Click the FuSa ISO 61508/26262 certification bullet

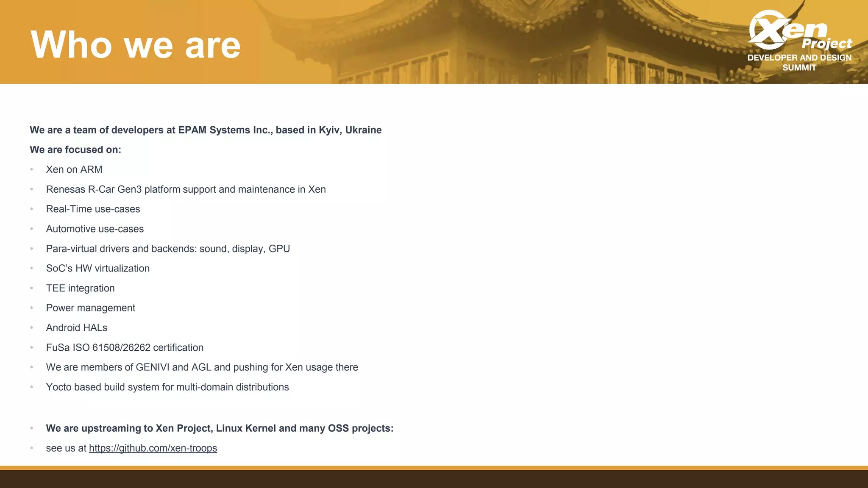click(x=125, y=347)
